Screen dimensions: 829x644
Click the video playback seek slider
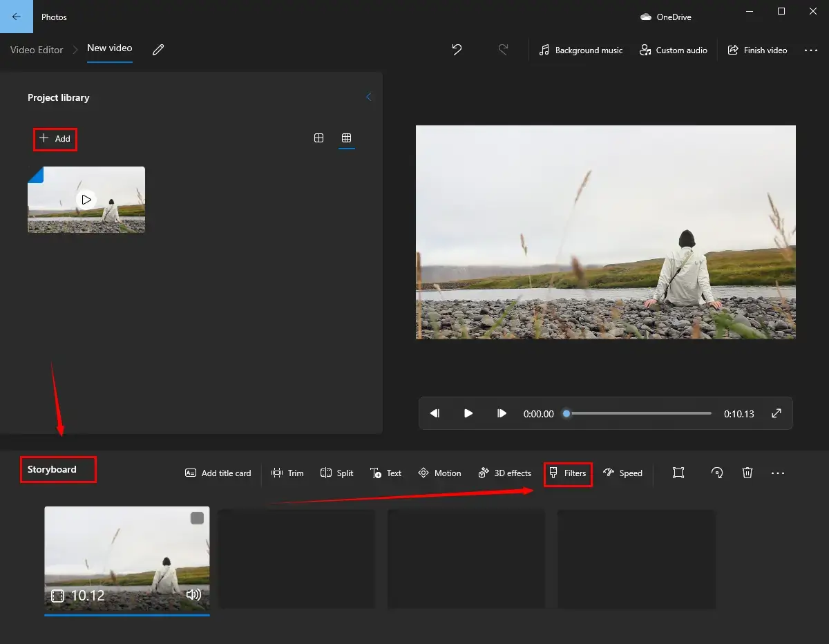pos(639,414)
